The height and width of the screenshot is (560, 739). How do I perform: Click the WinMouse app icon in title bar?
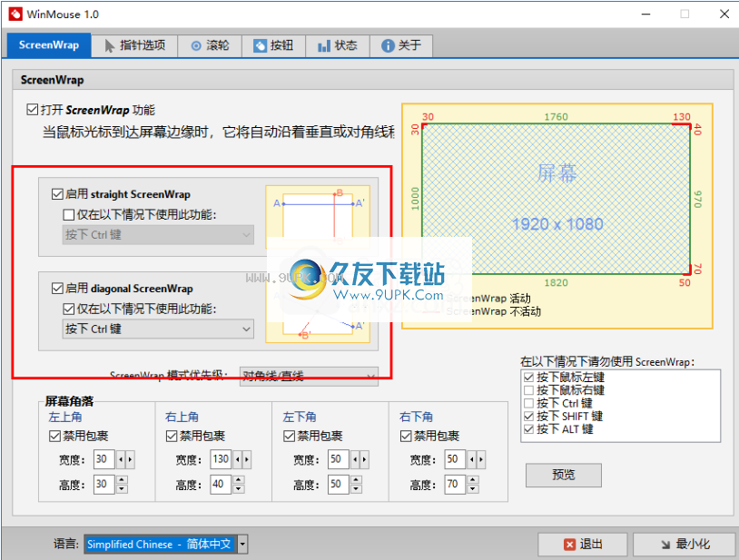pos(15,15)
